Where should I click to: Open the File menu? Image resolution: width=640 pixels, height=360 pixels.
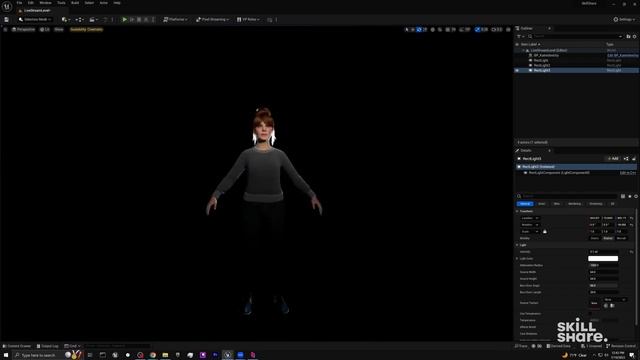[19, 3]
